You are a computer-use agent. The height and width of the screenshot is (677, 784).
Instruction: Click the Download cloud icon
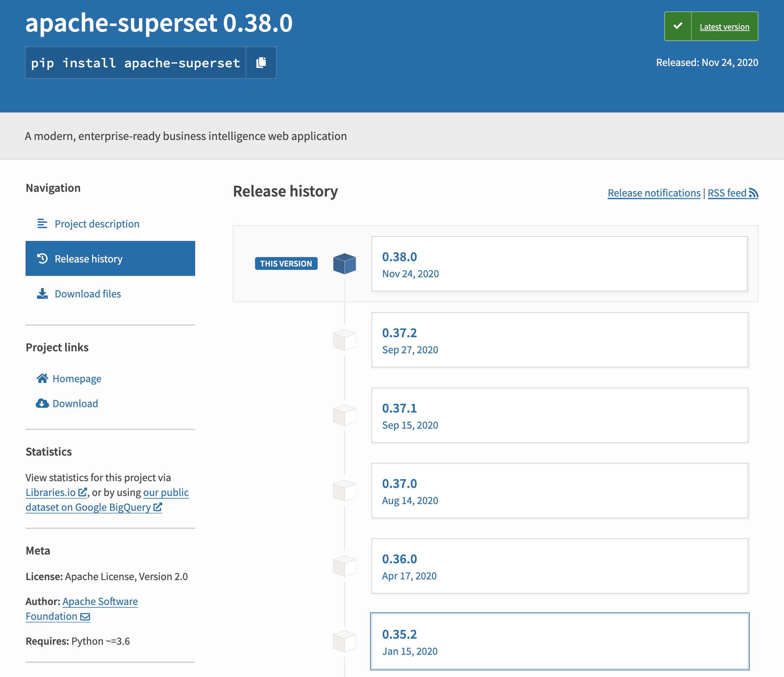click(42, 403)
